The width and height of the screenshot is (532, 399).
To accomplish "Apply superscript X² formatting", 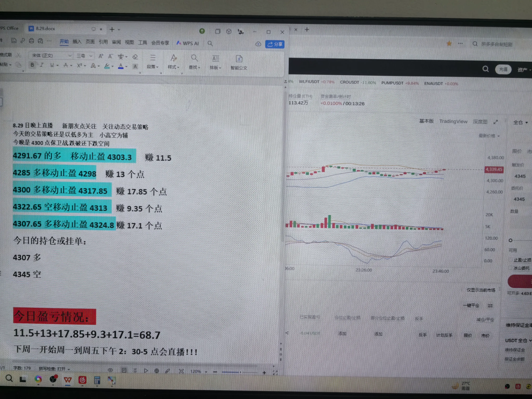I will coord(80,65).
